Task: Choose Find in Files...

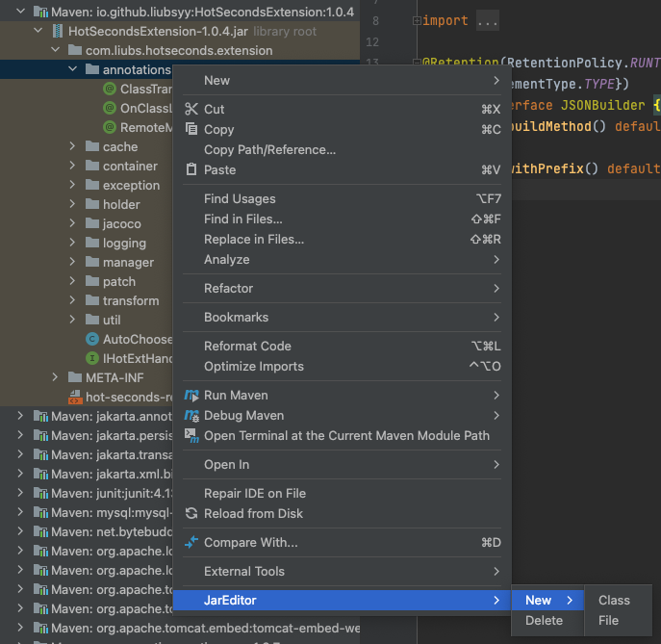Action: click(342, 219)
